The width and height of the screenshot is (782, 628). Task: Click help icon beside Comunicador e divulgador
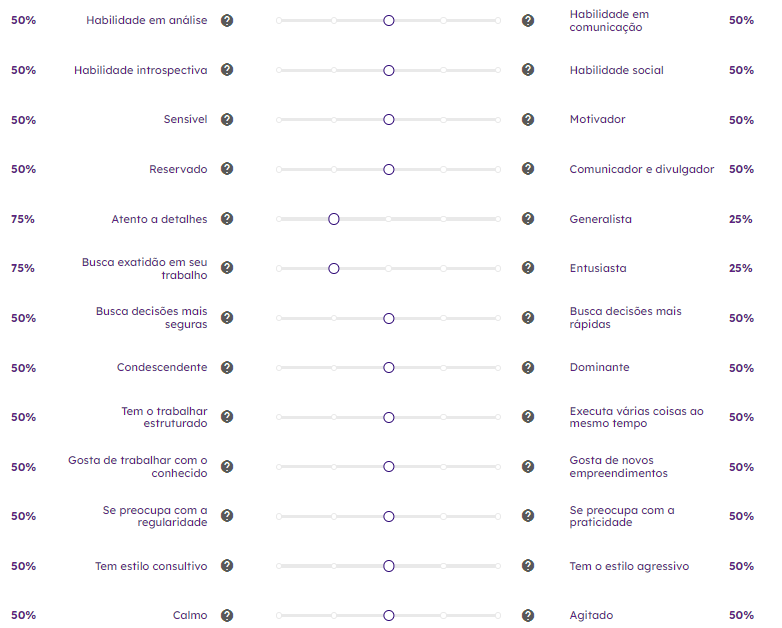point(528,169)
